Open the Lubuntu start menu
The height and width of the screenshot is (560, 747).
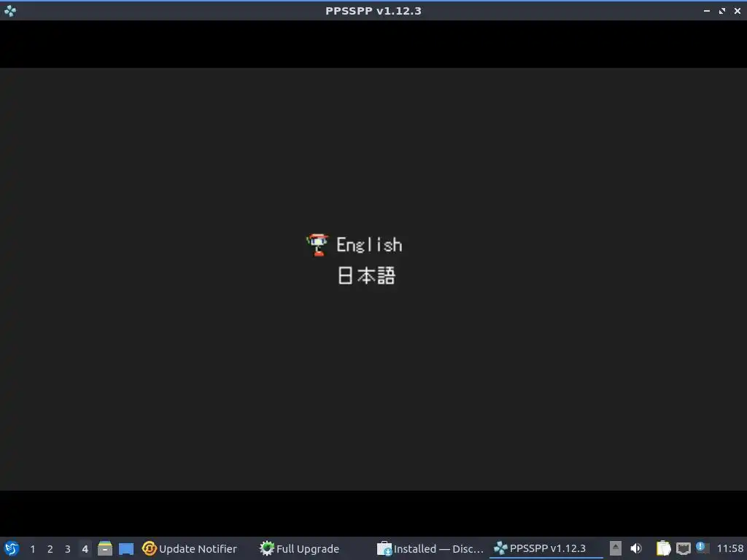pyautogui.click(x=12, y=548)
